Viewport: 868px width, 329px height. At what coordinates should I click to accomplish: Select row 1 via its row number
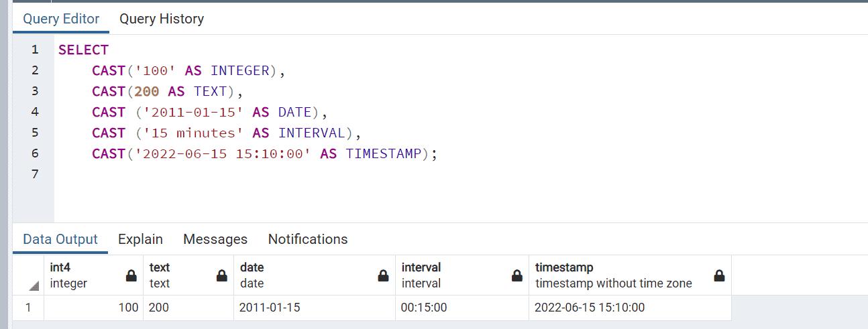pos(28,308)
